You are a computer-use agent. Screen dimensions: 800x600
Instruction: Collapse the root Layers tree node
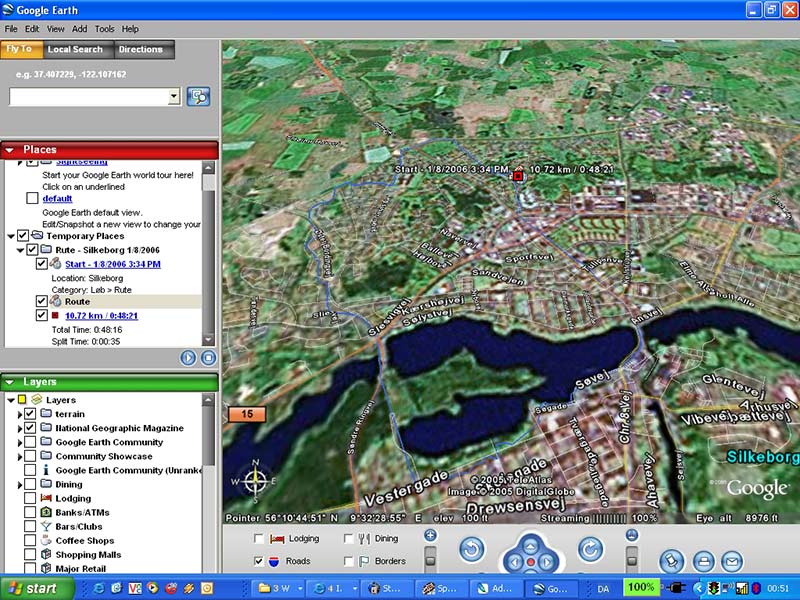click(x=11, y=400)
